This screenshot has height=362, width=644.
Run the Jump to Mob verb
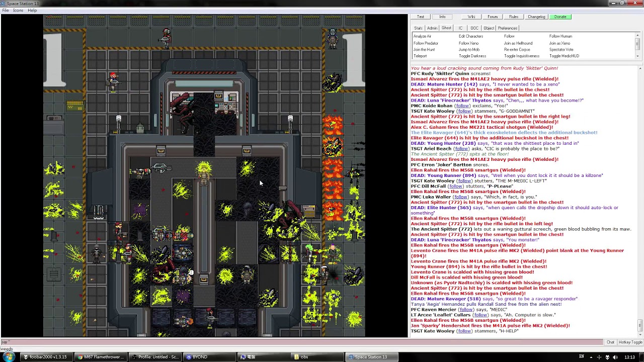coord(469,50)
